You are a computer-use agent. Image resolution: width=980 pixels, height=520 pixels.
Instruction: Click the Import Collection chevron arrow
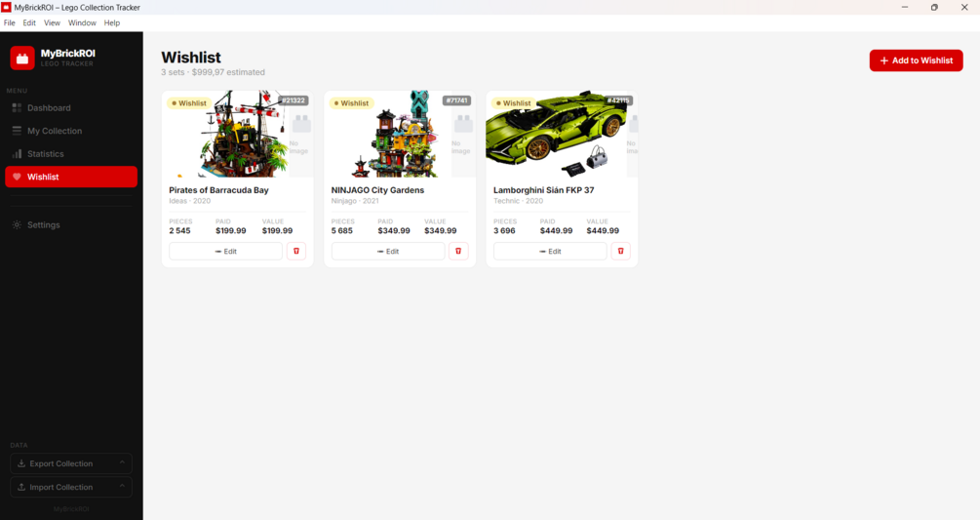click(122, 486)
